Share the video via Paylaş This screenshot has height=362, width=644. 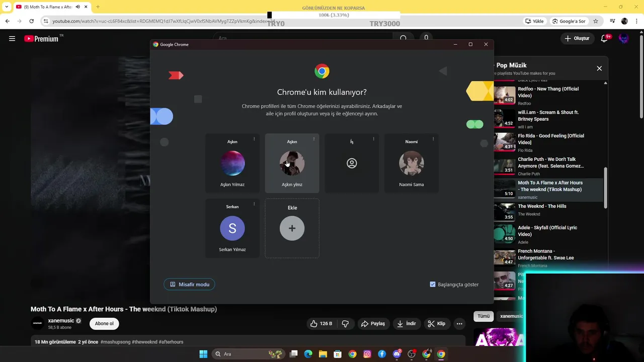point(373,324)
